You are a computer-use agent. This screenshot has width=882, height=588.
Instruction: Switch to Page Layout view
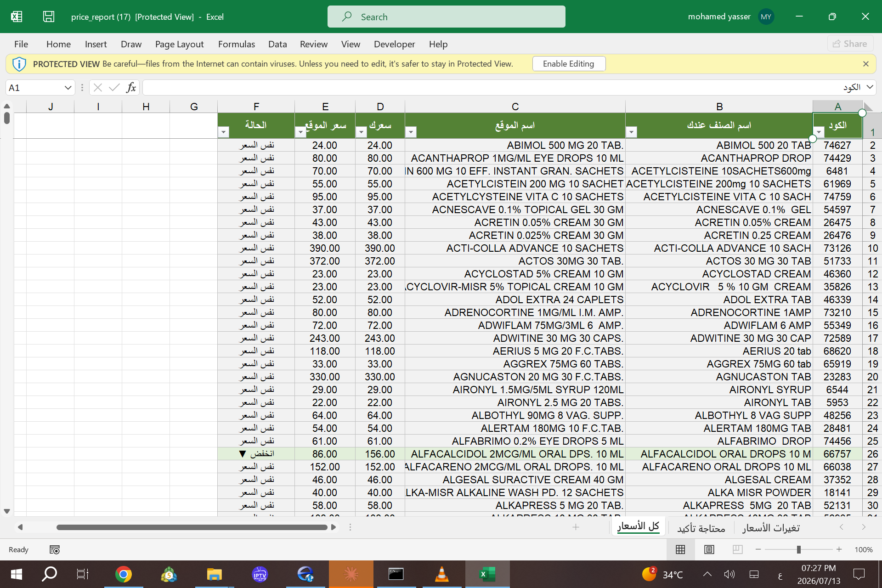[709, 549]
